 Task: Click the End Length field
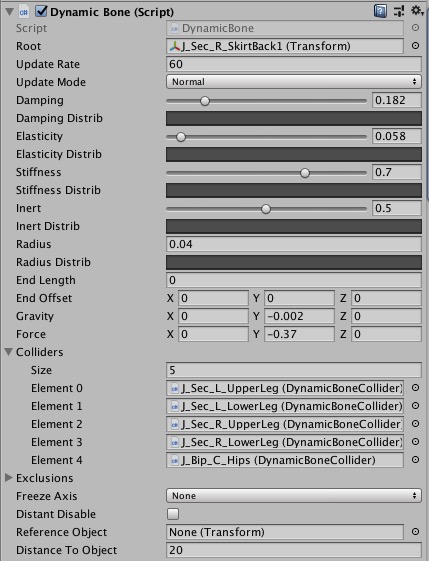294,280
